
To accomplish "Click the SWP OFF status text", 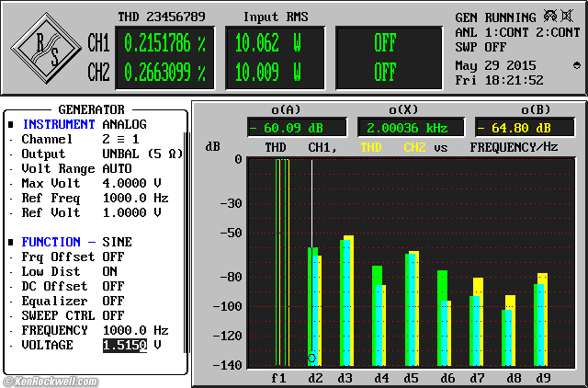I will coord(481,47).
